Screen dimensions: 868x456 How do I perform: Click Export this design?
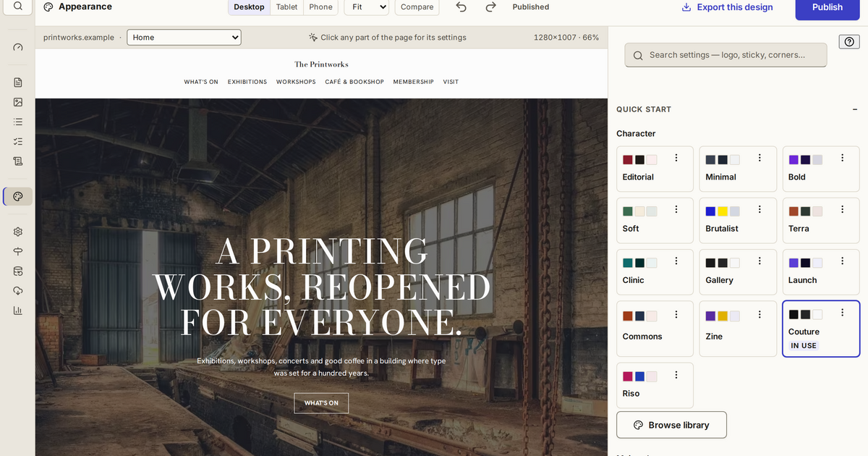[x=728, y=7]
